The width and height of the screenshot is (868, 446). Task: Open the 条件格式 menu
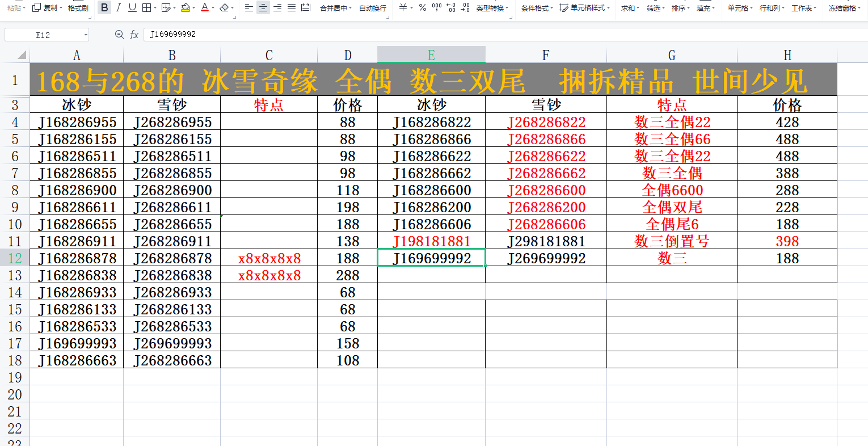pos(536,8)
